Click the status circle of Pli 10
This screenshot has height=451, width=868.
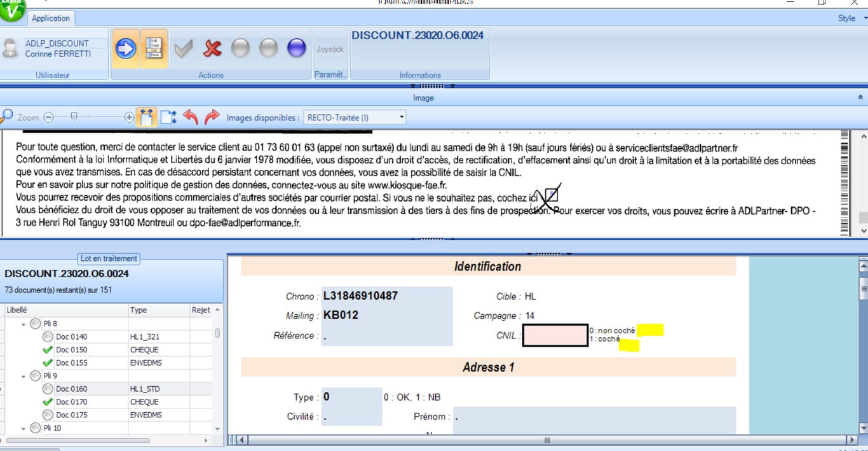click(x=35, y=428)
